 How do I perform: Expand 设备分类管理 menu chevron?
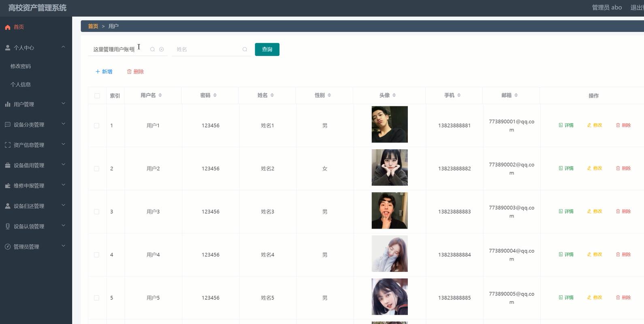click(x=63, y=124)
